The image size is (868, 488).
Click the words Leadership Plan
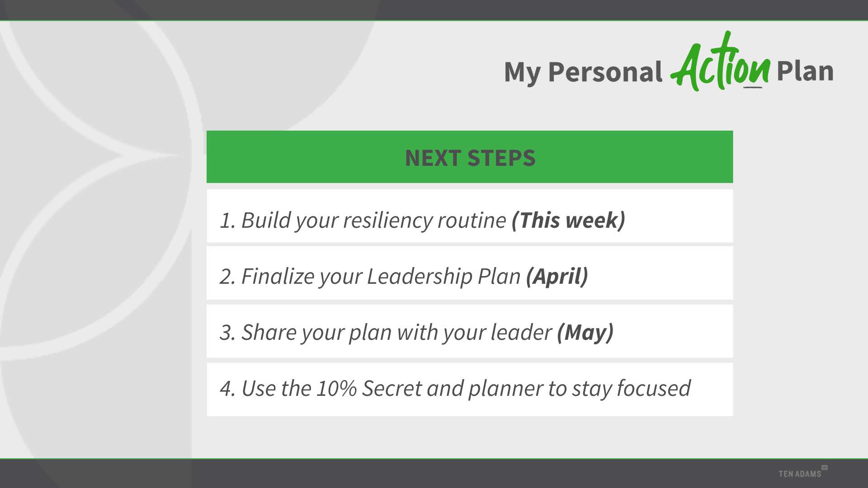[x=443, y=276]
